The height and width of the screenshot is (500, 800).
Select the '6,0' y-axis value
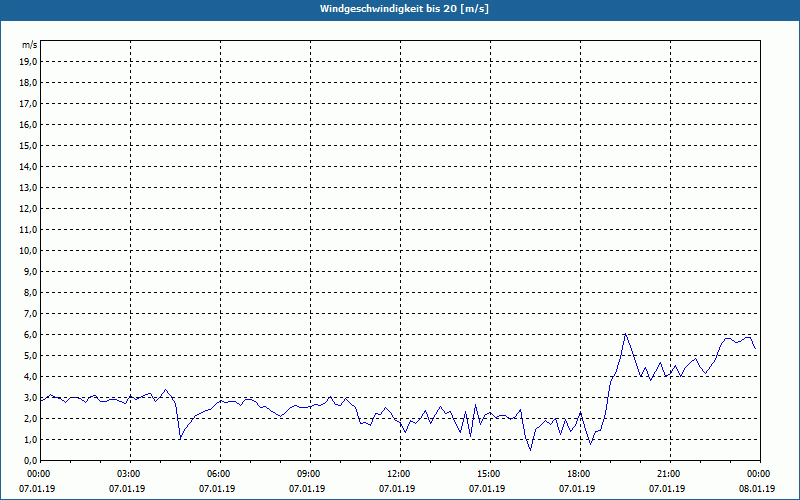31,335
